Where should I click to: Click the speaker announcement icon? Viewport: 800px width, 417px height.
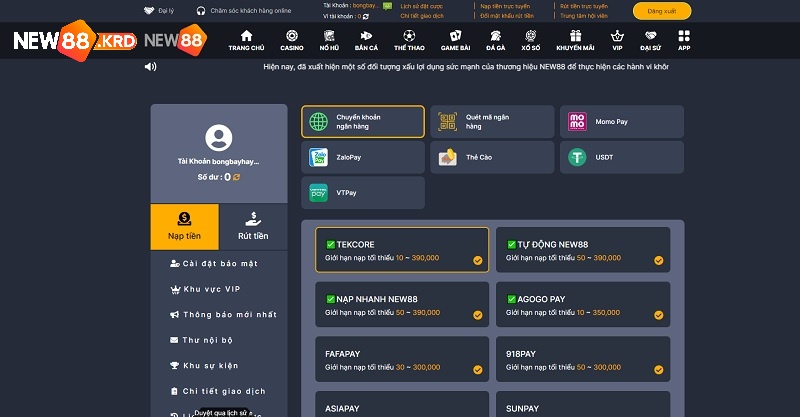tap(151, 66)
